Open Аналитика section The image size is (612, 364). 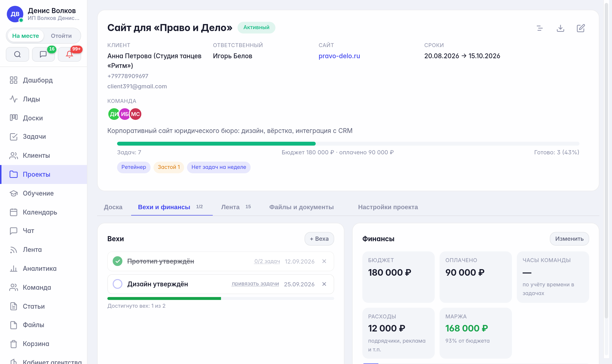(x=43, y=269)
